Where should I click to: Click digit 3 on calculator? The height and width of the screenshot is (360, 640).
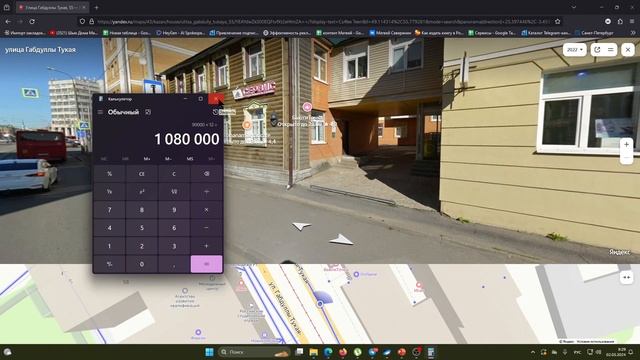[x=174, y=246]
